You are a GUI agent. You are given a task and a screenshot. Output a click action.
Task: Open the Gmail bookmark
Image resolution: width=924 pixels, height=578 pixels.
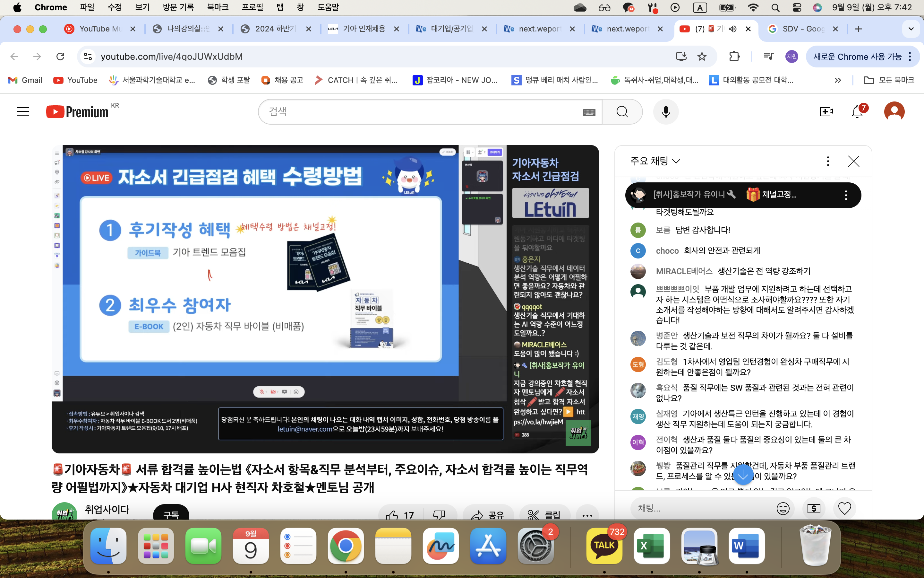pos(25,80)
